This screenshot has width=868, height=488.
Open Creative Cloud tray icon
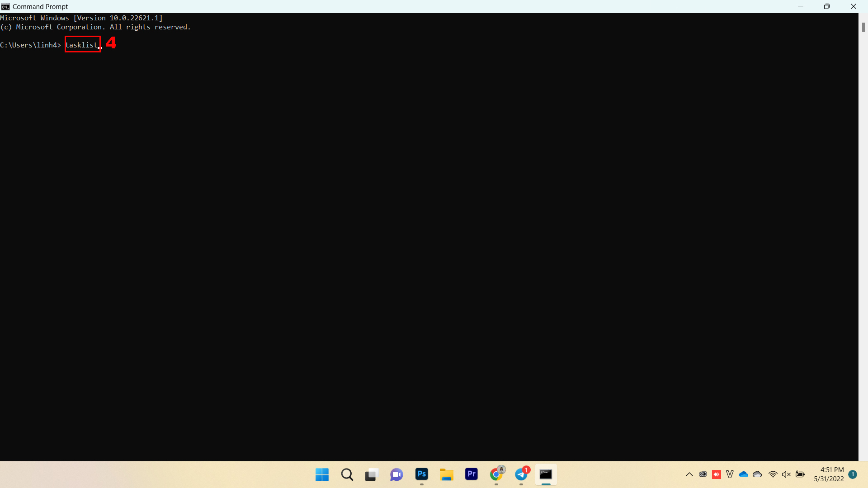point(703,474)
